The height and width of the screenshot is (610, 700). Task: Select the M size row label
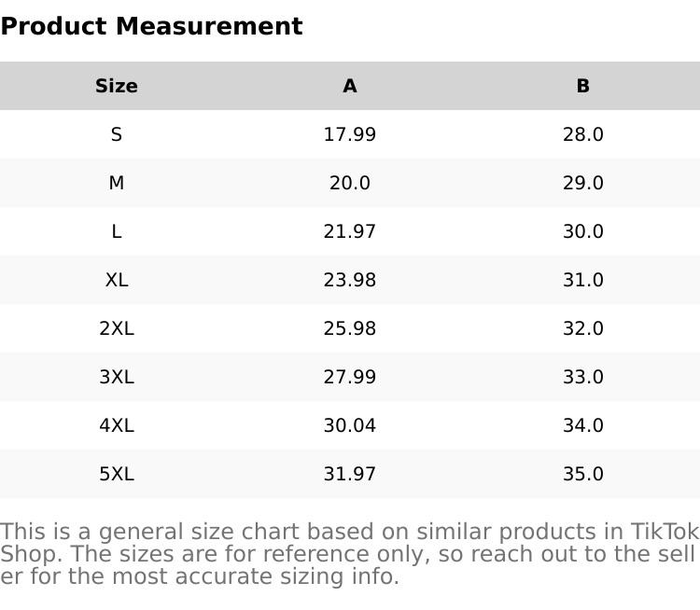click(x=117, y=183)
